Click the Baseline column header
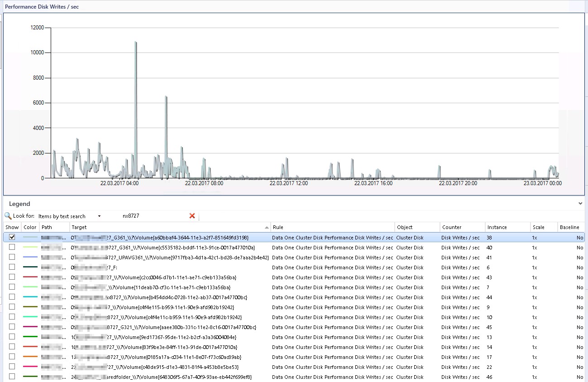 tap(571, 227)
